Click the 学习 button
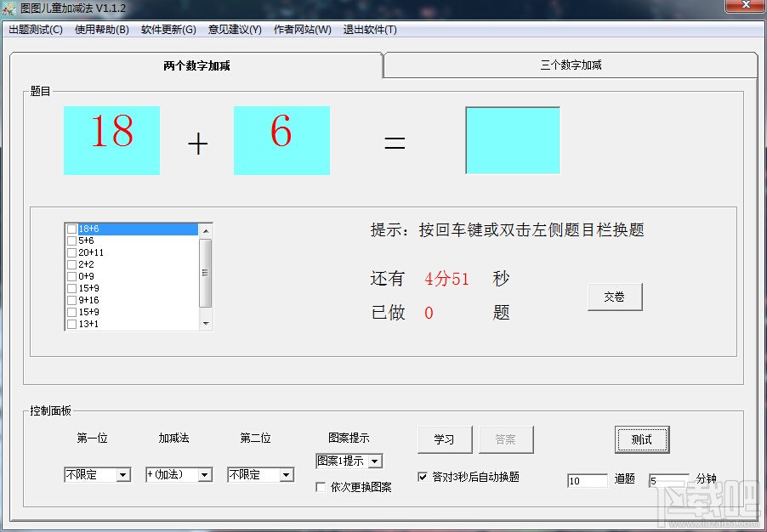 445,439
